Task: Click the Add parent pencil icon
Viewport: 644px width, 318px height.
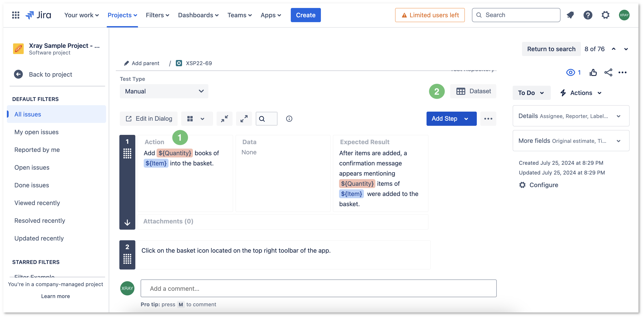Action: [126, 63]
